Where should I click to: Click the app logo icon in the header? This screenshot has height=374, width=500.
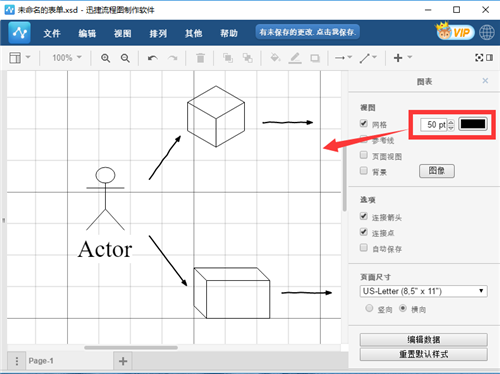point(19,33)
